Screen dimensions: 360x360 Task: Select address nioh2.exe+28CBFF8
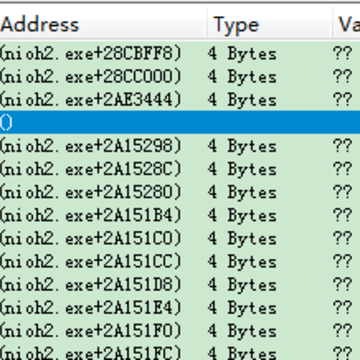[x=91, y=53]
